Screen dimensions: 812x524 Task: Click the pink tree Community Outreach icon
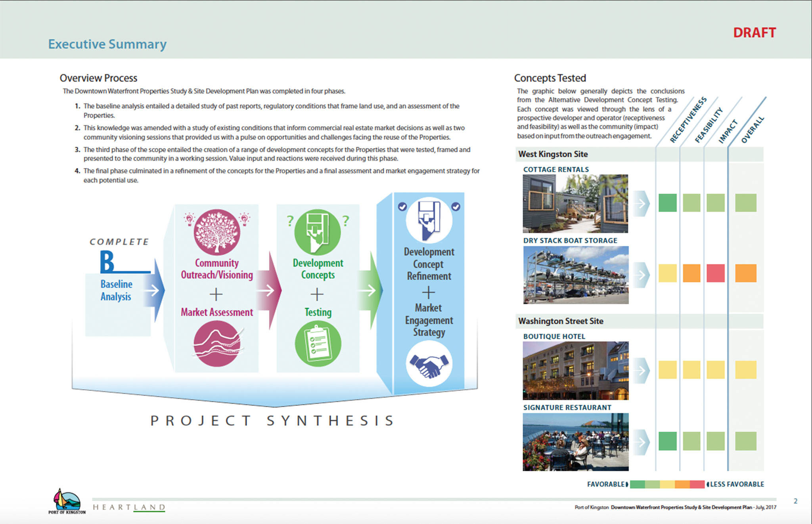coord(216,232)
